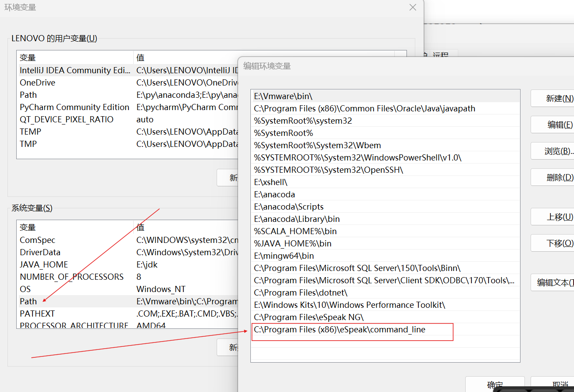Select JAVA_HOME in system variables
574x392 pixels.
44,264
